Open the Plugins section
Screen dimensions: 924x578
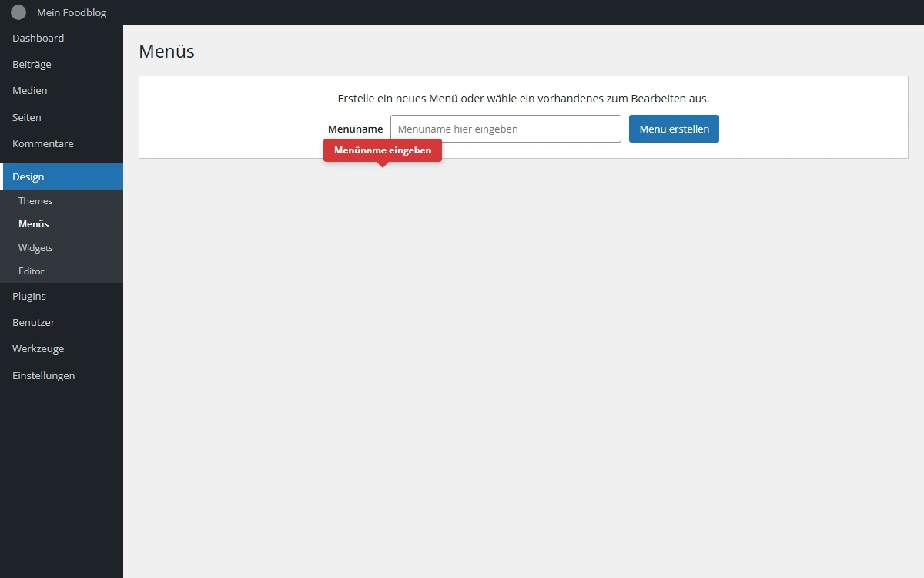(x=29, y=296)
